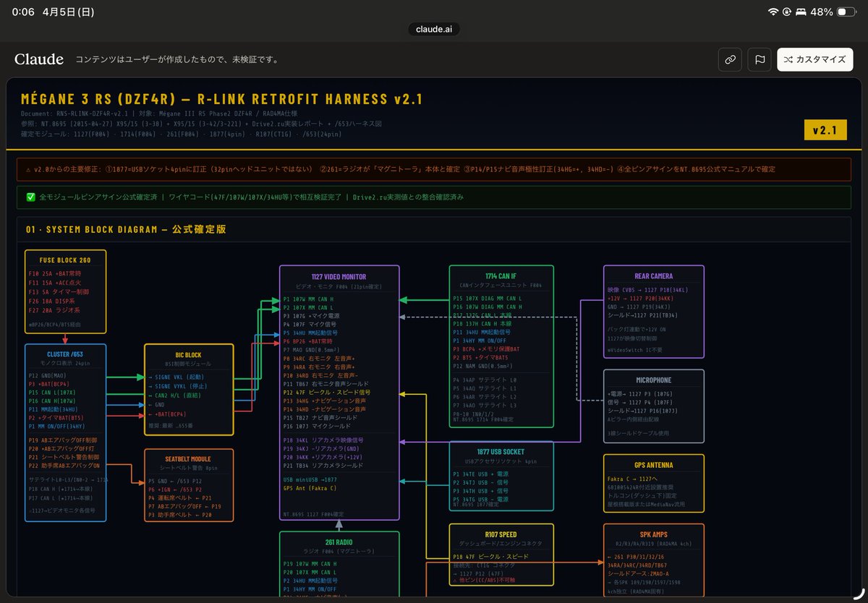Select the GPS ANTENNA block title

click(654, 465)
